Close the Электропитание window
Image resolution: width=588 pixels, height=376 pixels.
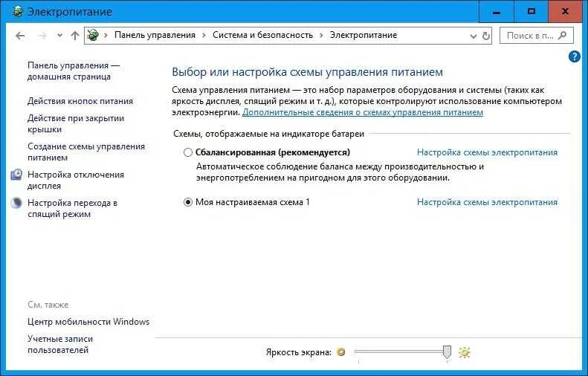565,12
